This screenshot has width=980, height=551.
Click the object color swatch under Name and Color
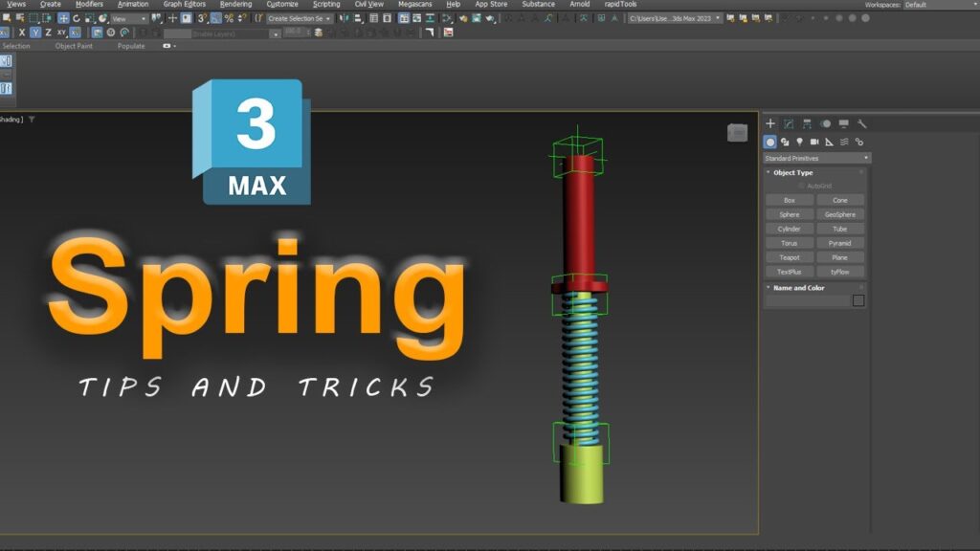tap(857, 299)
